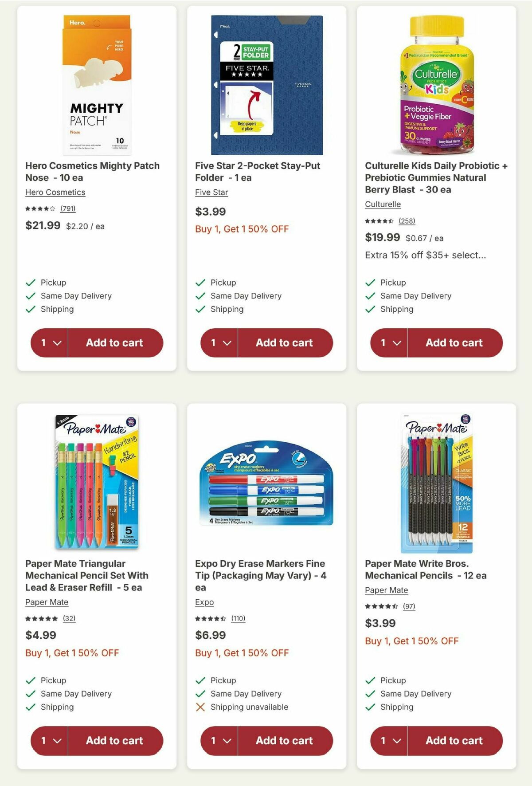Open the Expo brand link
This screenshot has width=532, height=786.
[204, 602]
